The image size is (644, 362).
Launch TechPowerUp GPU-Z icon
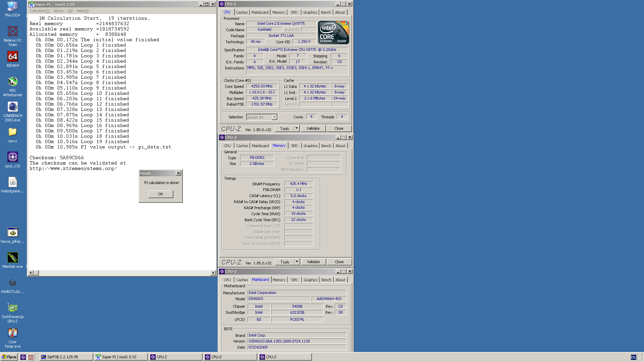pos(12,313)
